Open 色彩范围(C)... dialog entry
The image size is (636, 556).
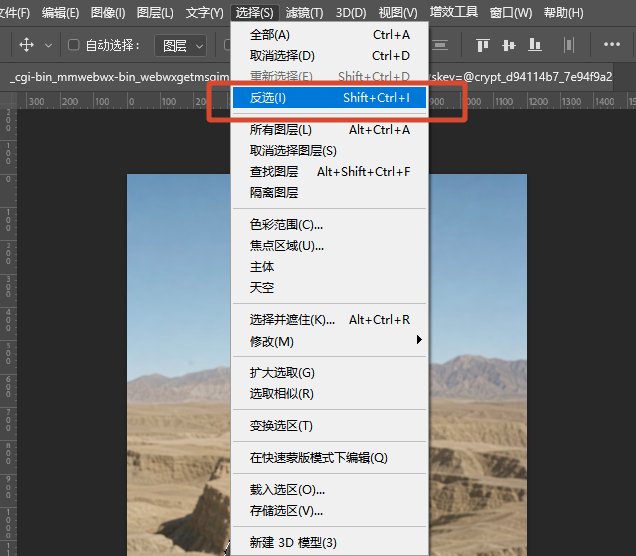tap(329, 225)
